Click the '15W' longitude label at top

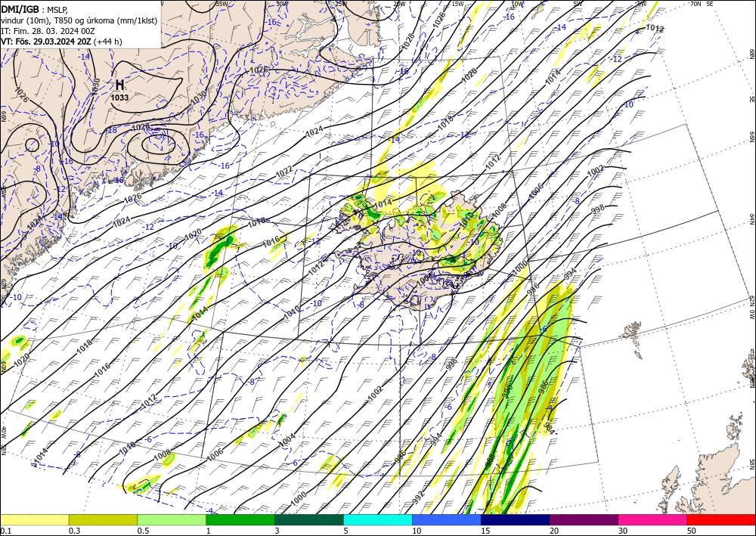458,4
